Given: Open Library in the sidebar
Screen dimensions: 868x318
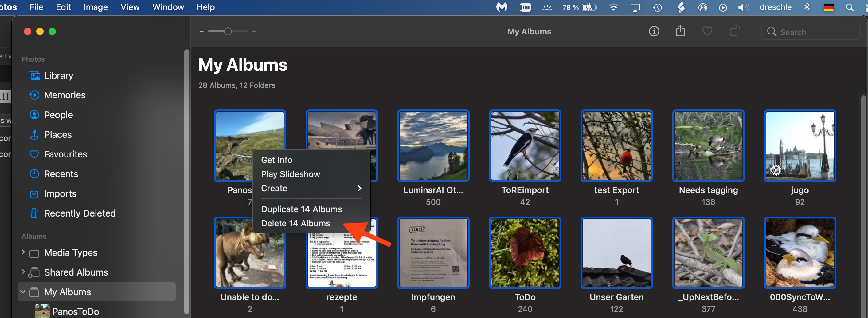Looking at the screenshot, I should coord(58,76).
